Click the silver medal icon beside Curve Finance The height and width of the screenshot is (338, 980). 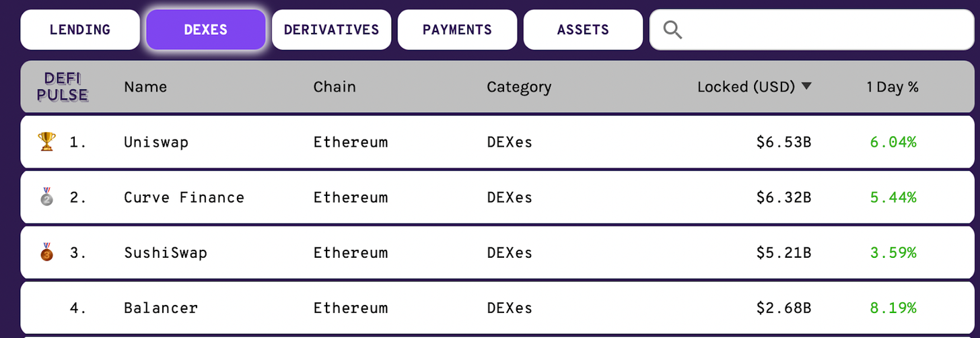tap(46, 197)
